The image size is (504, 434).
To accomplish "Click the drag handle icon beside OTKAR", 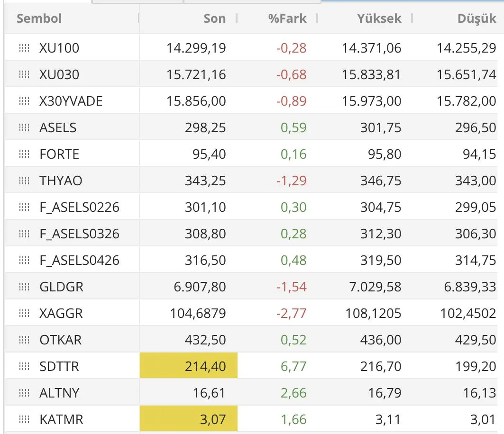I will (x=24, y=340).
